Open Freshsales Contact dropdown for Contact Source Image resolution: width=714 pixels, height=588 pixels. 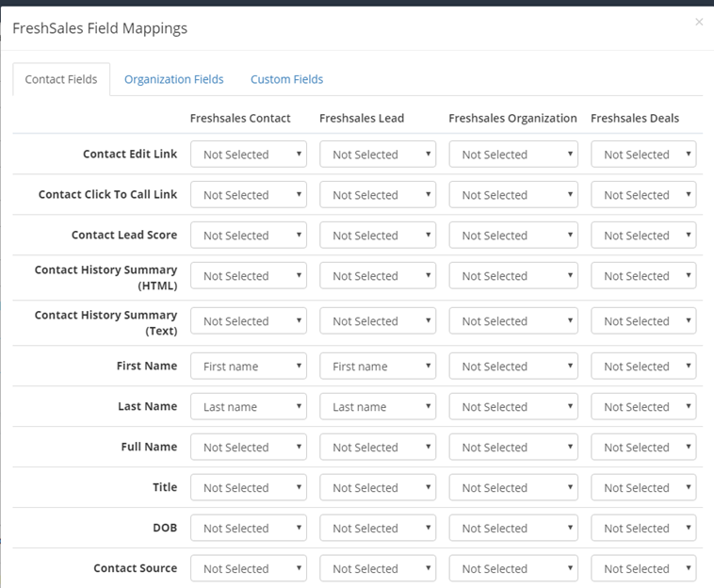pos(249,568)
